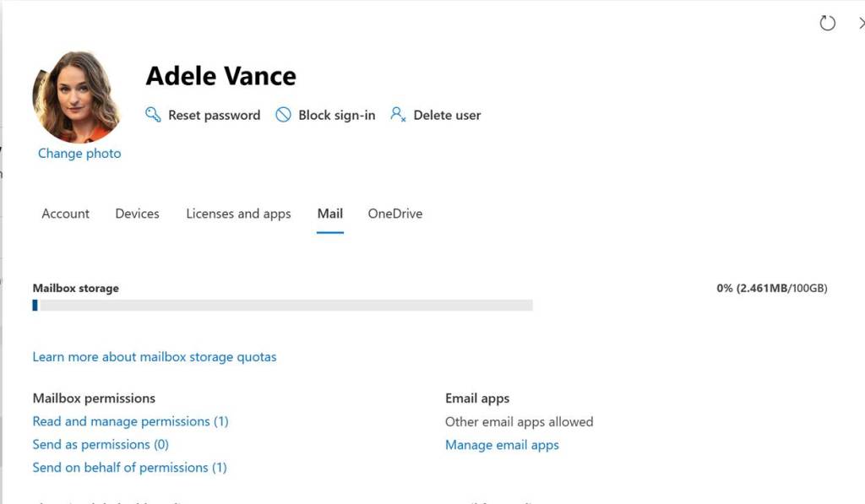Click the Delete user person icon

398,115
